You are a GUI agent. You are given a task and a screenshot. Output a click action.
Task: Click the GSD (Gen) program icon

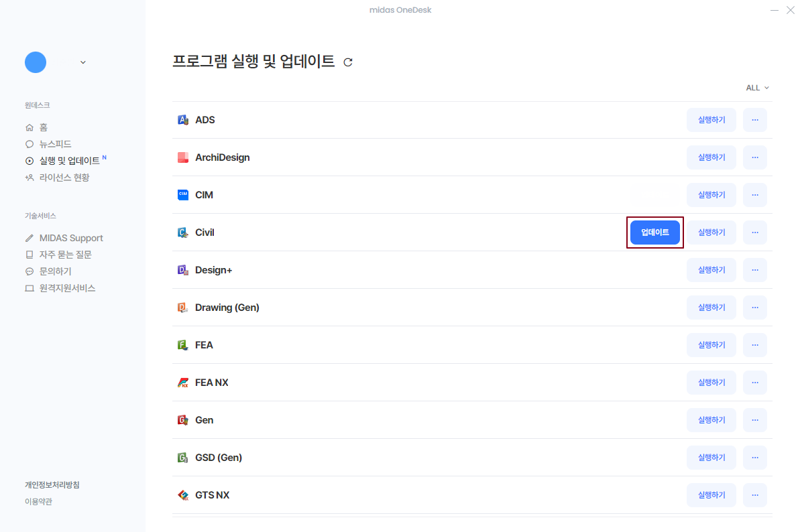point(182,458)
